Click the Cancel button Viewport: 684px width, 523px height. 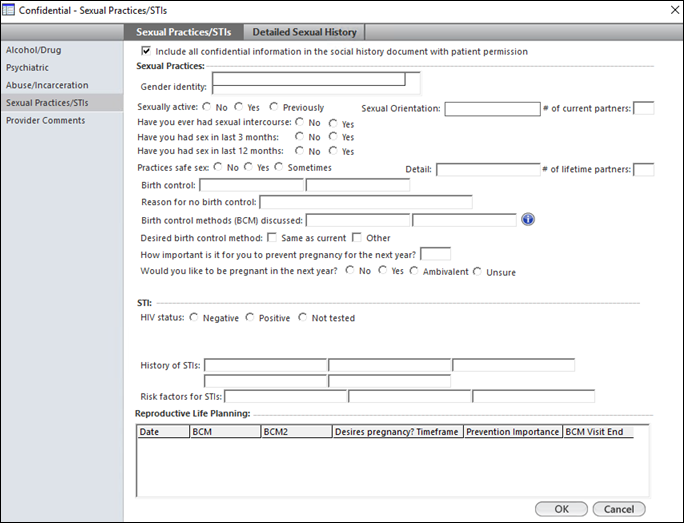point(619,509)
